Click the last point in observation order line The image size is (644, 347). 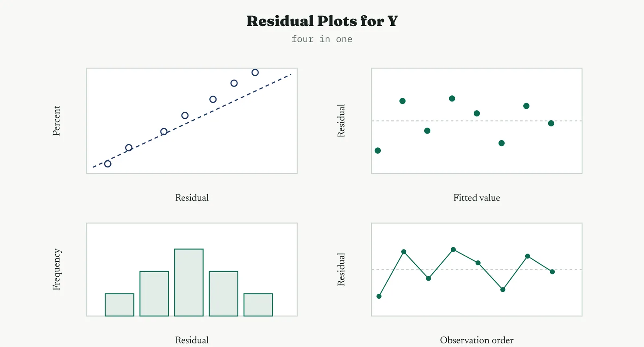click(552, 272)
